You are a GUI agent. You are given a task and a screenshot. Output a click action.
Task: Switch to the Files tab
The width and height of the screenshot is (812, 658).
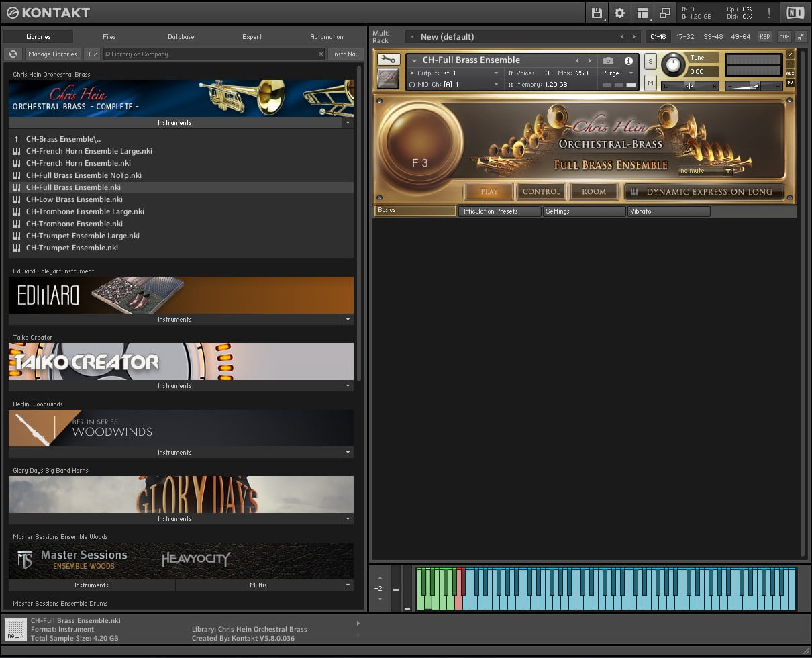tap(109, 37)
